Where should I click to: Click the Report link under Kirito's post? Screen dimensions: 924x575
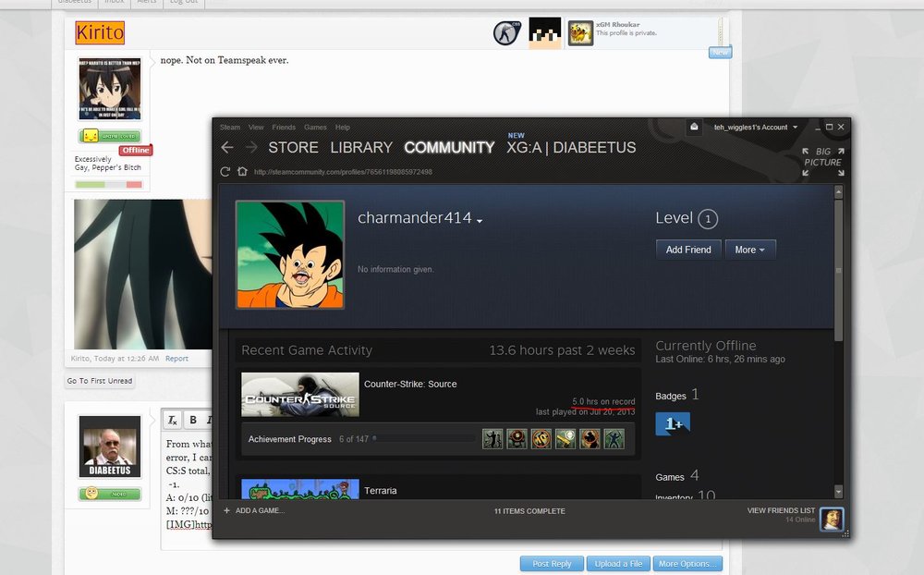[176, 359]
